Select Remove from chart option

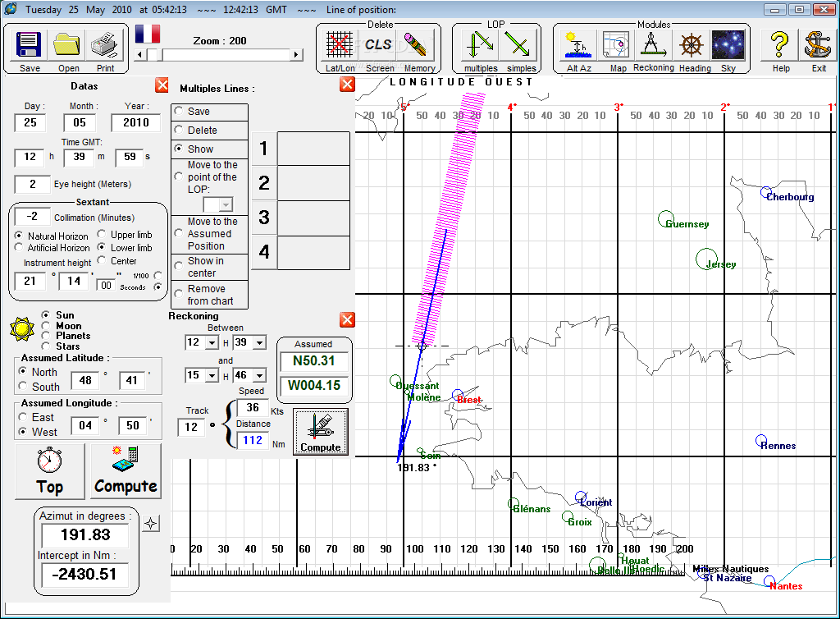[179, 294]
